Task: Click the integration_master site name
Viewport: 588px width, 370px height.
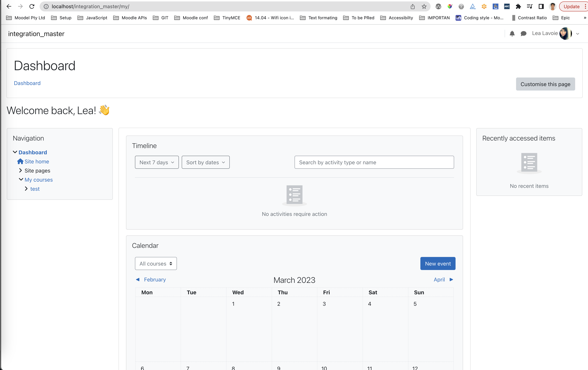Action: coord(36,34)
